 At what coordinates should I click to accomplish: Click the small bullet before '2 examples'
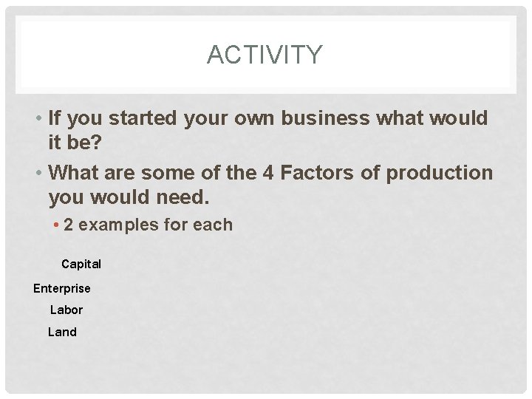tap(55, 225)
